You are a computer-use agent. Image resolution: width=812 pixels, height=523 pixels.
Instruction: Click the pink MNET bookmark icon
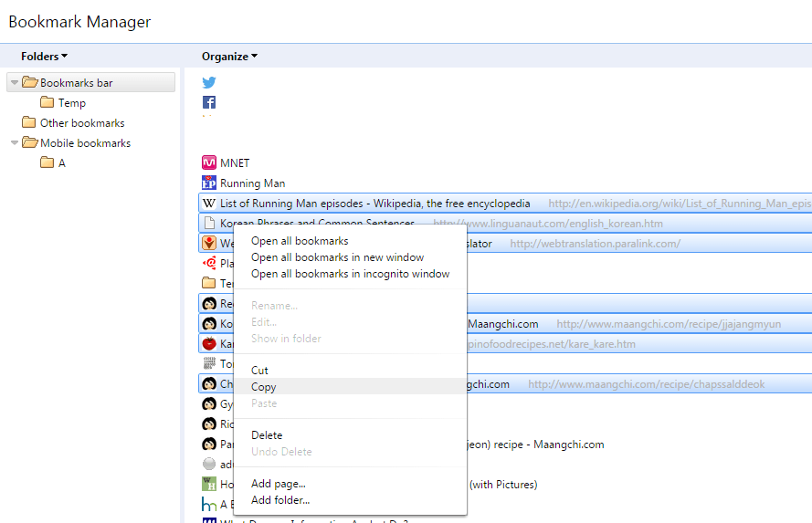209,163
